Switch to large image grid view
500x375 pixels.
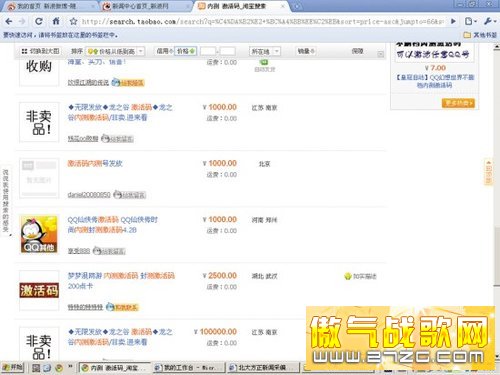tap(40, 51)
